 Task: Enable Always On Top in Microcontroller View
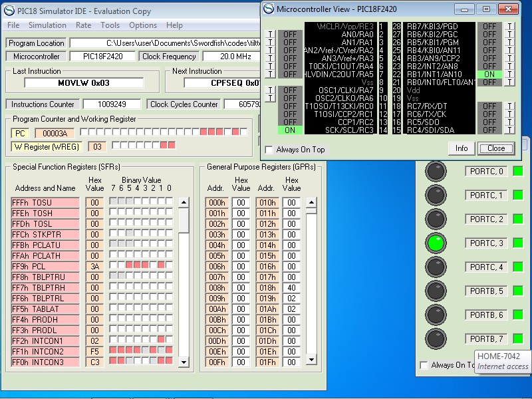tap(269, 150)
